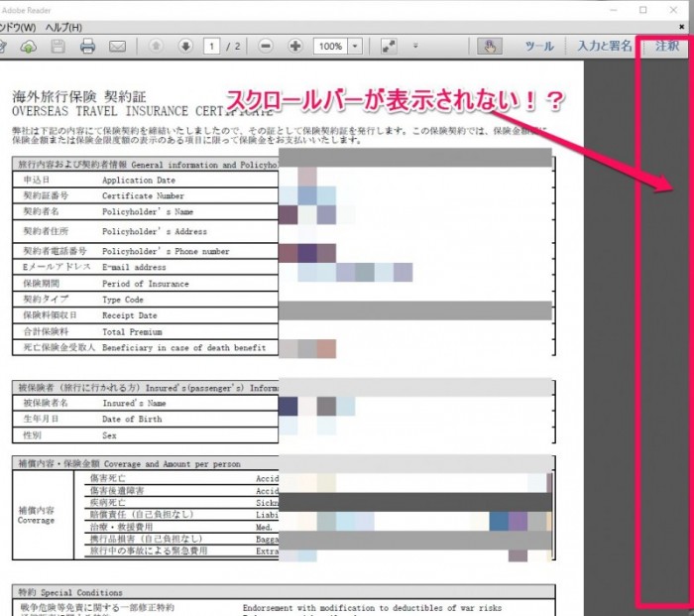
Task: Click 'Policyholder' s Address' text
Action: [155, 231]
